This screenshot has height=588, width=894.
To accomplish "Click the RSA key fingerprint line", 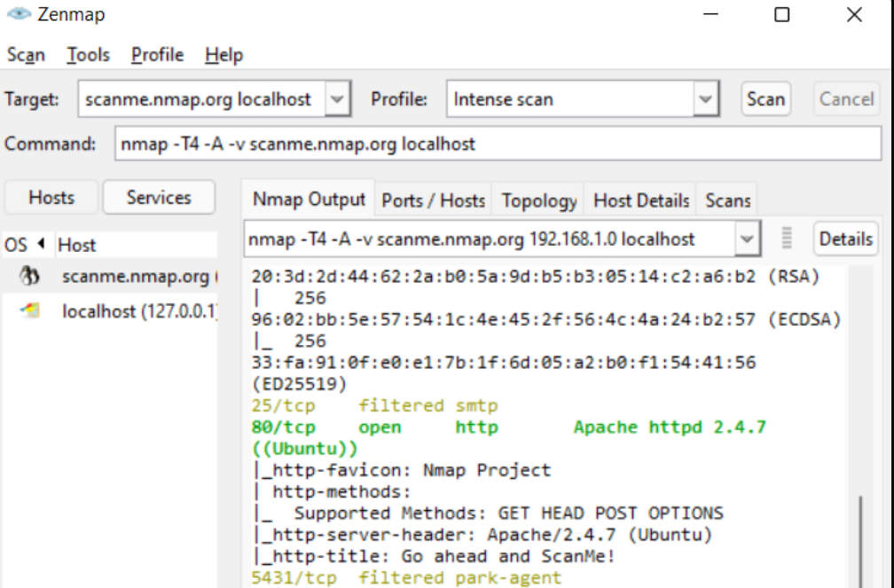I will tap(536, 277).
